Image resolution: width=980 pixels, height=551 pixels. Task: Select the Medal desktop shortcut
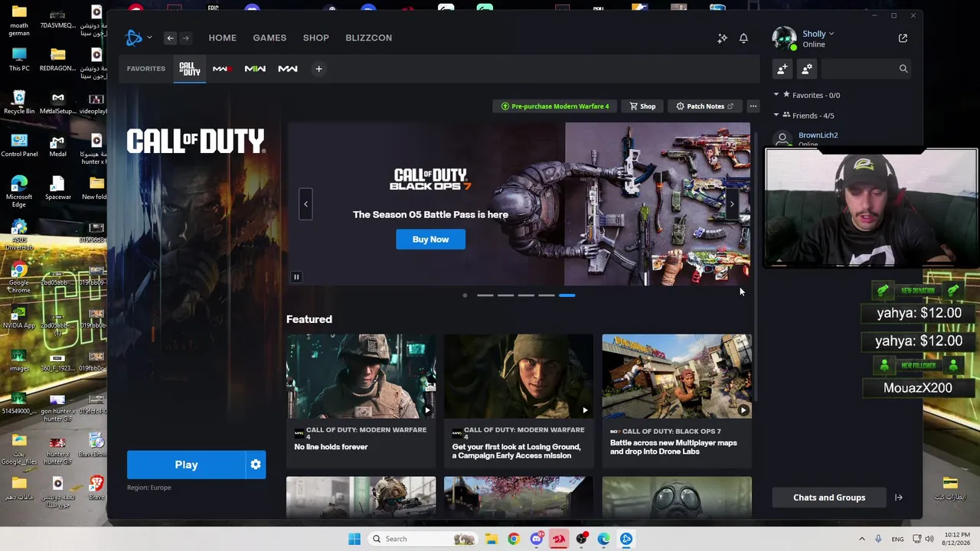pyautogui.click(x=57, y=145)
